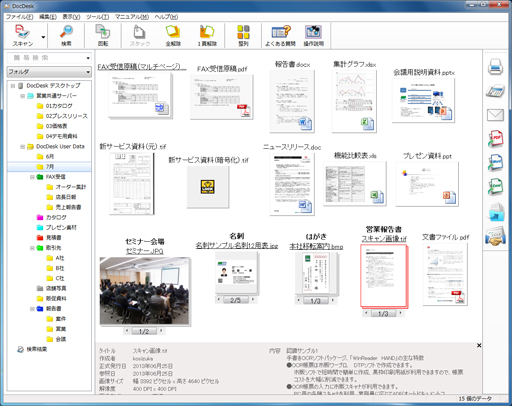This screenshot has width=512, height=406.
Task: Click the スキャン scan toolbar icon
Action: 23,35
